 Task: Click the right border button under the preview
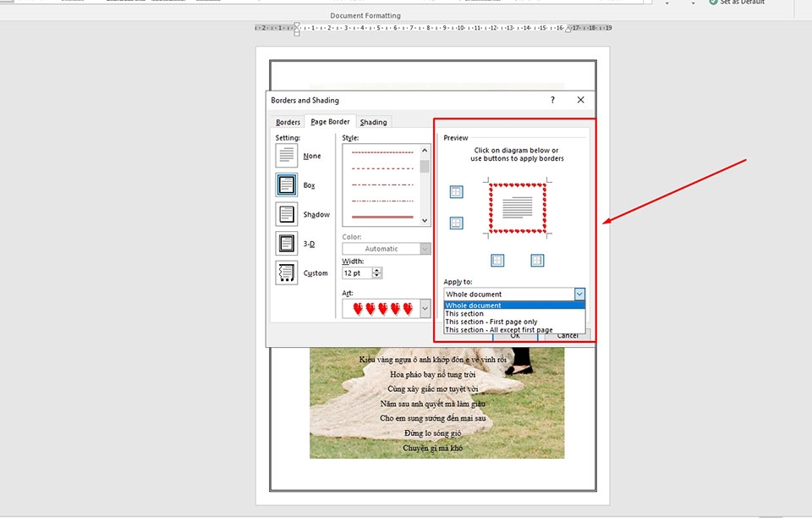click(536, 260)
